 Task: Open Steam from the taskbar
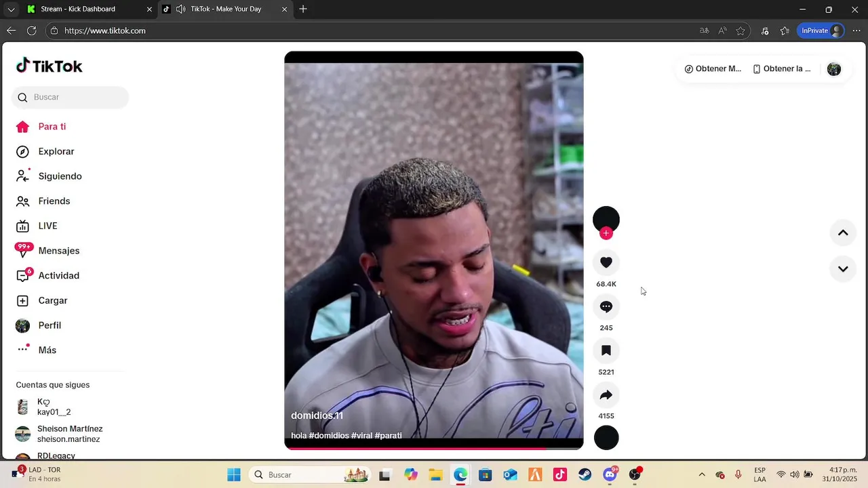pyautogui.click(x=585, y=474)
